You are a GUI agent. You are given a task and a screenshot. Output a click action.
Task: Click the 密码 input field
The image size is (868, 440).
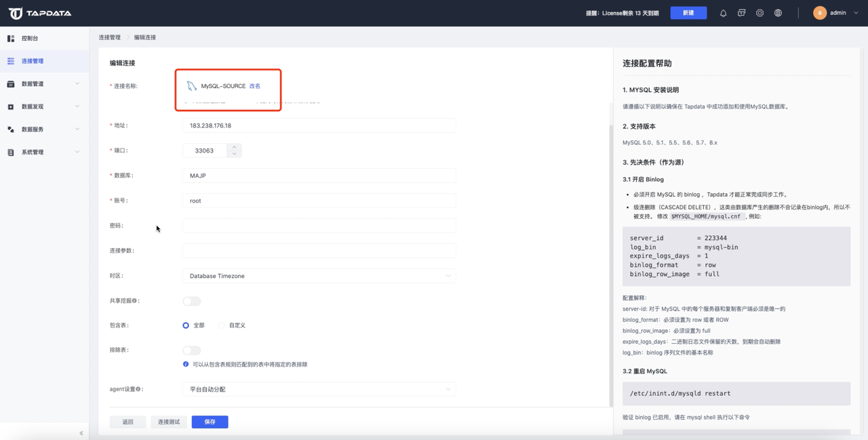click(x=319, y=226)
